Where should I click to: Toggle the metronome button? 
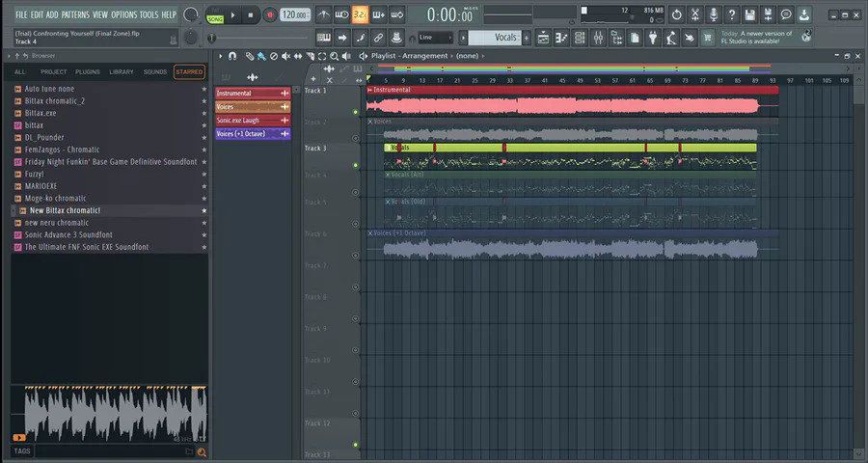tap(324, 14)
